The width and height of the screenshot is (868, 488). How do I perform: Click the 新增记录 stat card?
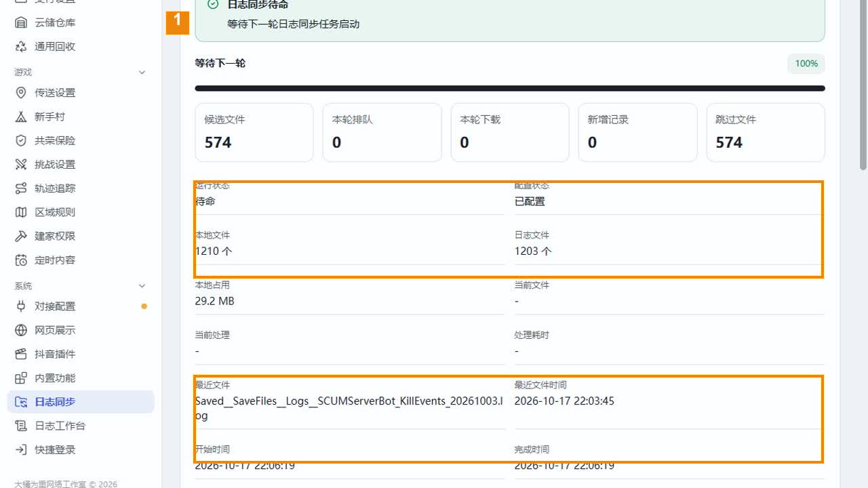pos(637,132)
